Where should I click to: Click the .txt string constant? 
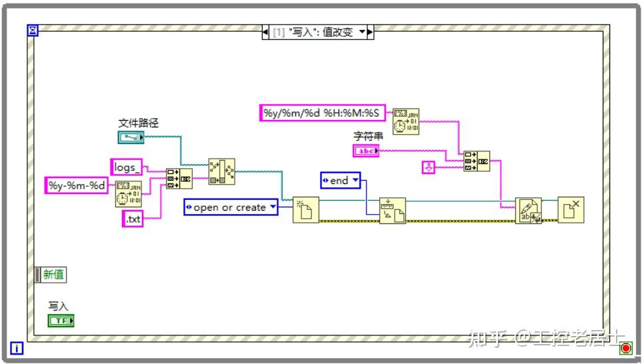(x=133, y=219)
